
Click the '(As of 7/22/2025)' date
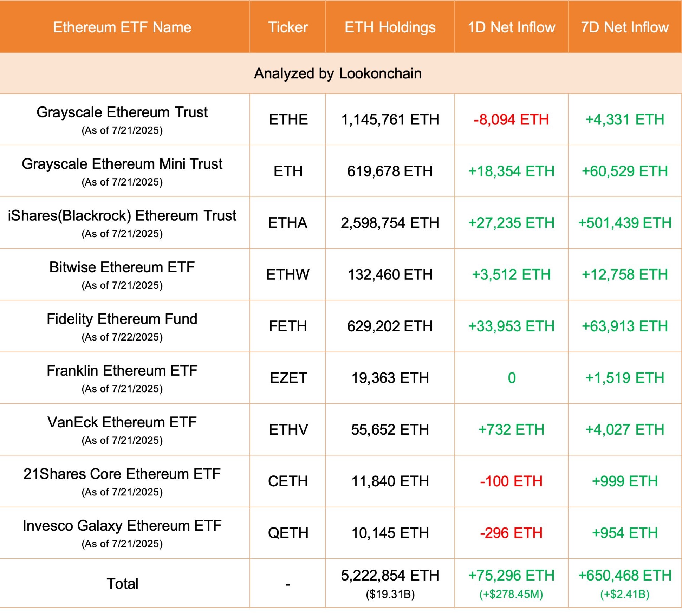pyautogui.click(x=122, y=337)
